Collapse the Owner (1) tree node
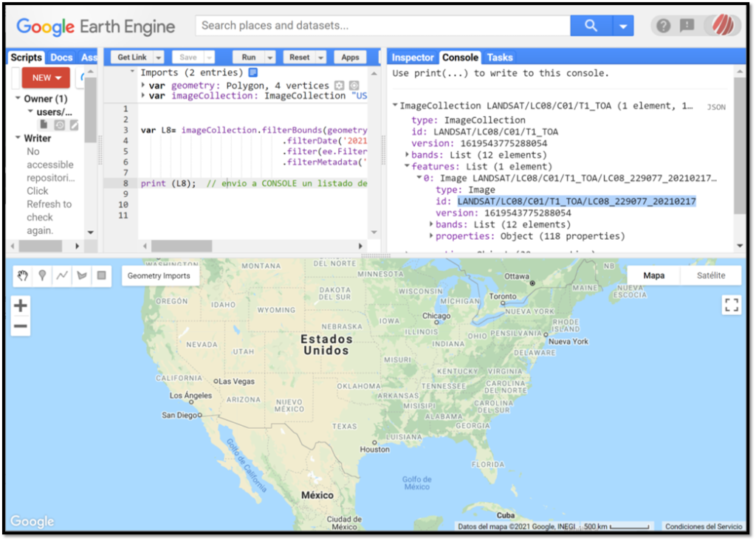756x541 pixels. 18,98
